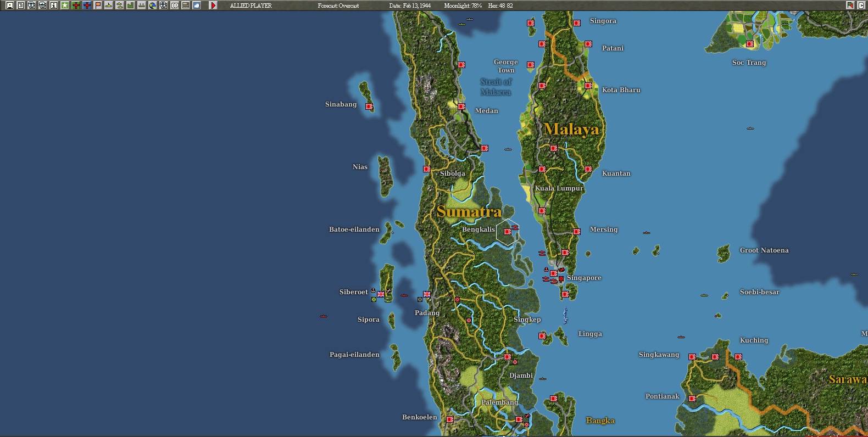Select the Japanese base flag at Medan

[x=461, y=107]
